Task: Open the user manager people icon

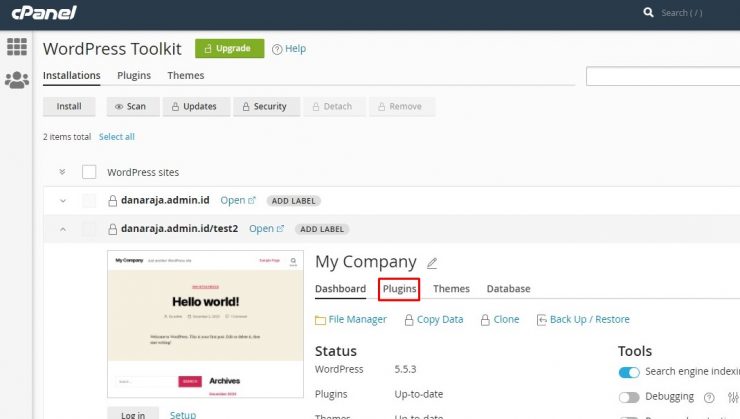Action: pos(17,80)
